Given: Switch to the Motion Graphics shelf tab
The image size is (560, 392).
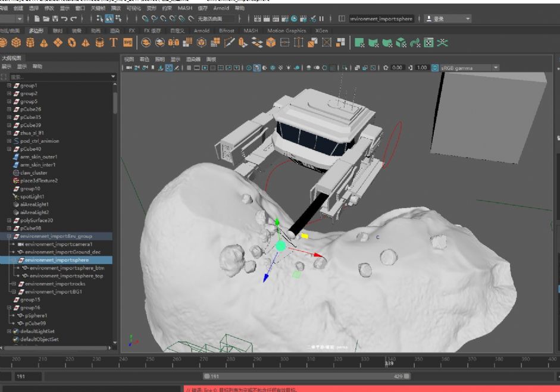Looking at the screenshot, I should point(286,31).
